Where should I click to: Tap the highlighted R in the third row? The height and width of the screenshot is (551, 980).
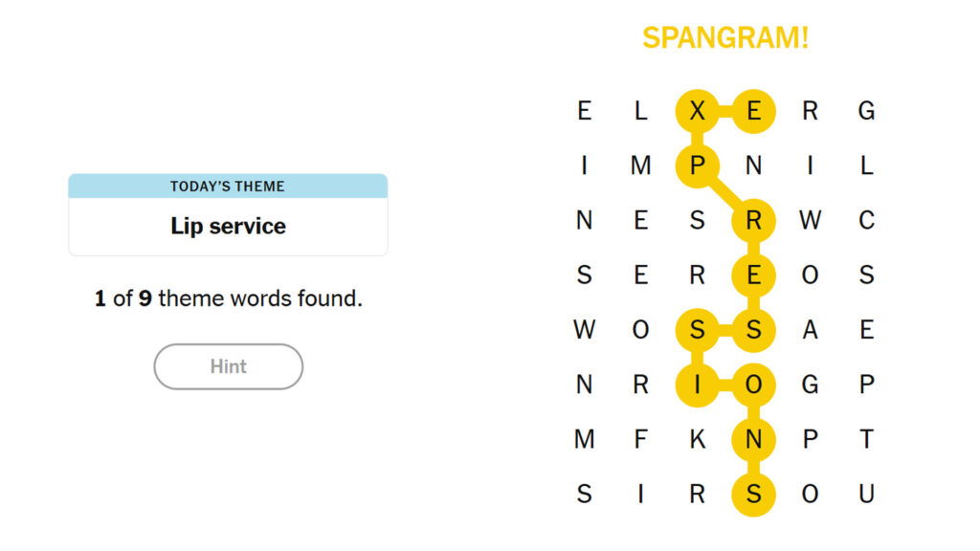coord(753,221)
